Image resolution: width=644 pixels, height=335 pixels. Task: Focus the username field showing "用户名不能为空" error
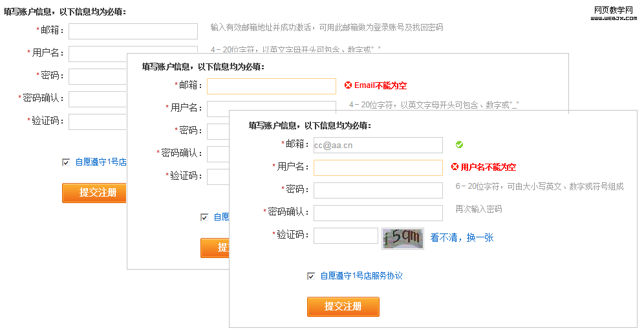378,168
